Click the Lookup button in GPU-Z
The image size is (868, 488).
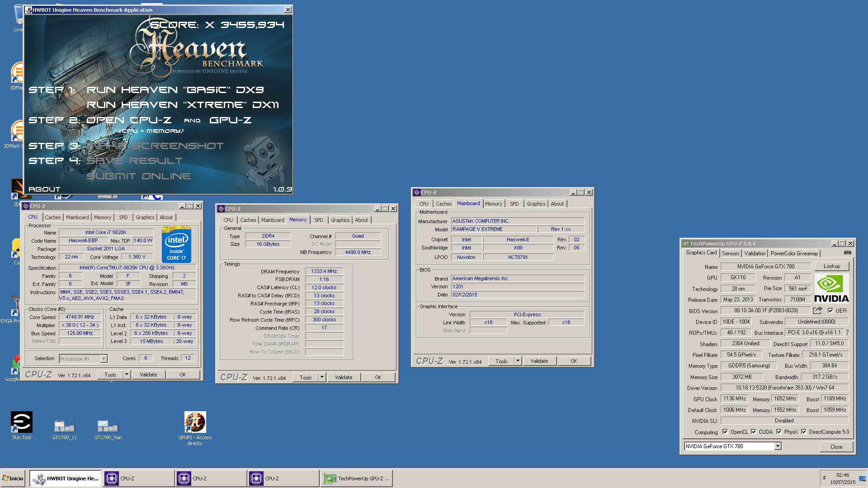(831, 266)
